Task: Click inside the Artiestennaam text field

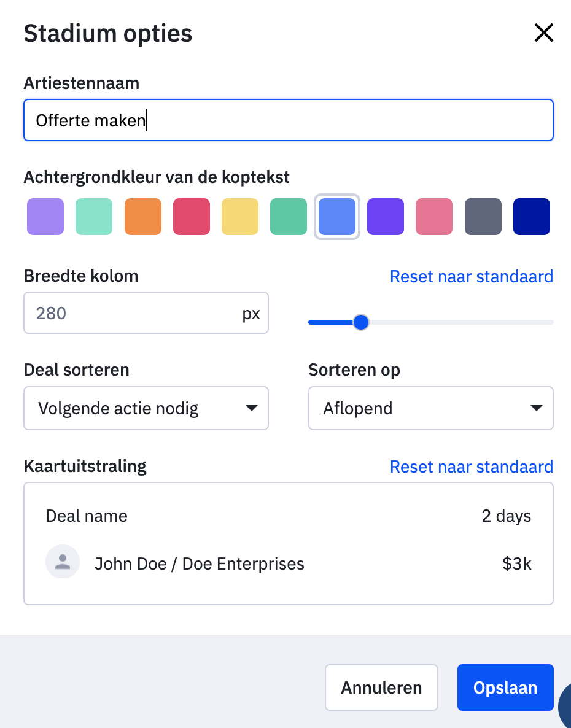Action: tap(289, 120)
